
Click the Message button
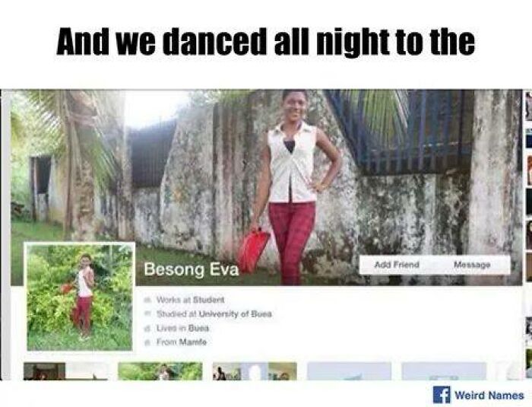(x=472, y=265)
